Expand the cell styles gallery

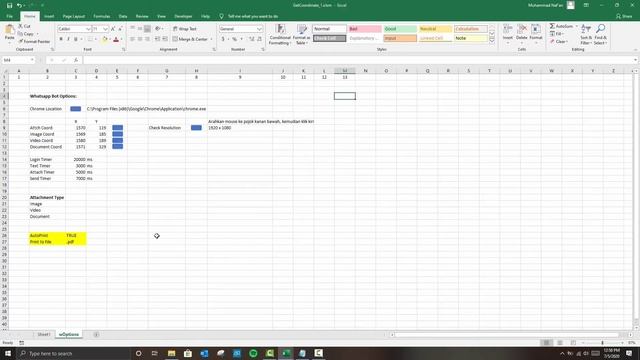click(x=492, y=41)
